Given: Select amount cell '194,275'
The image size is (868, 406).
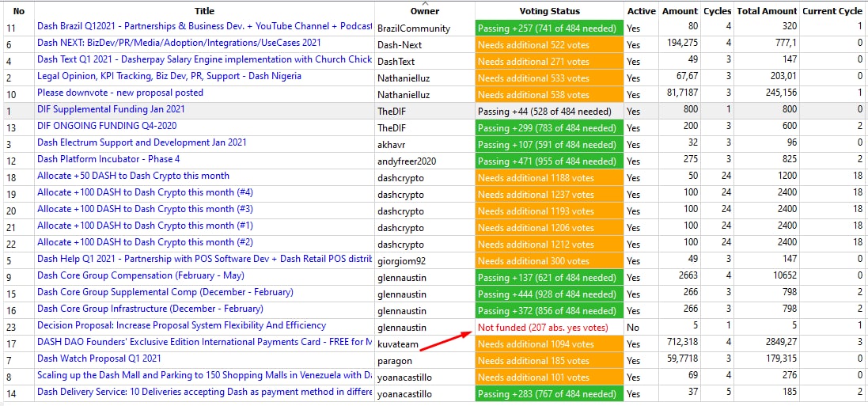Looking at the screenshot, I should 680,43.
